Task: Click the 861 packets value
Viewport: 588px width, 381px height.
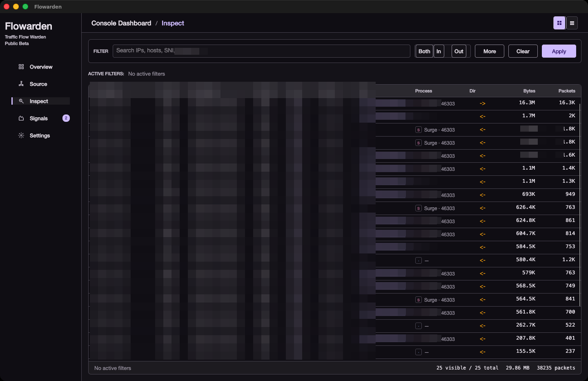Action: pyautogui.click(x=570, y=220)
